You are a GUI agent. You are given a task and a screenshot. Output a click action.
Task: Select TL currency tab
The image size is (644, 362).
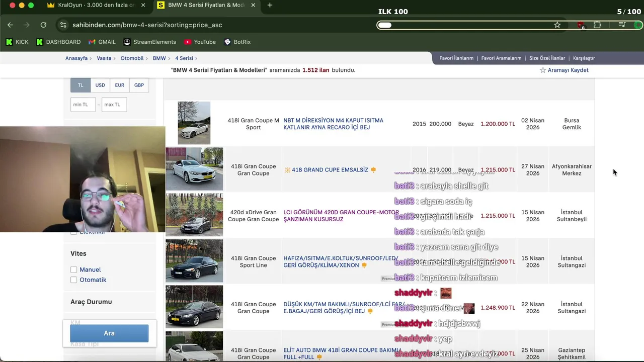pos(80,85)
